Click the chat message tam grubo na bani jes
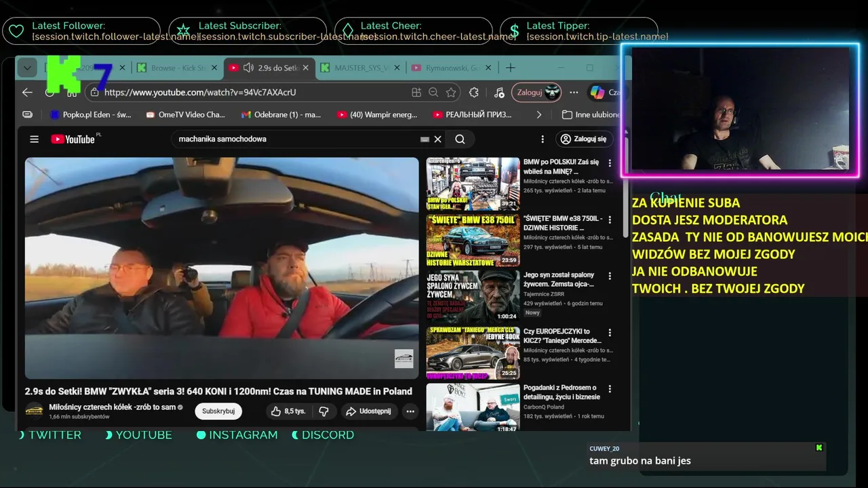Screen dimensions: 868x488 640,461
